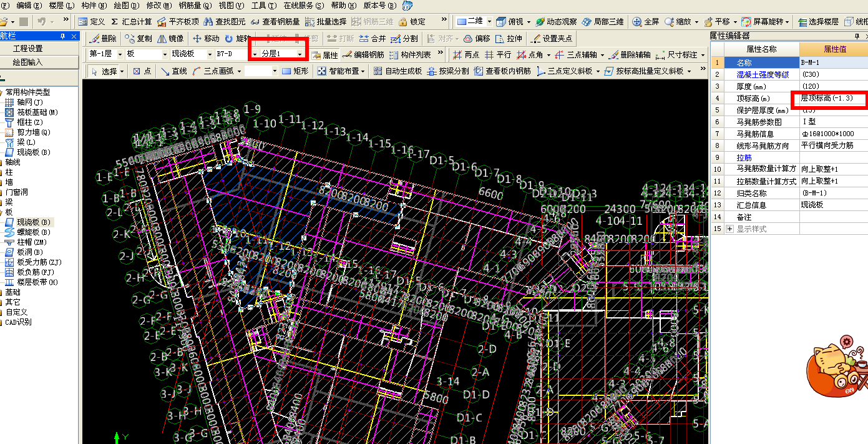Click 局部三维 partial 3D view
Image resolution: width=868 pixels, height=444 pixels.
(x=603, y=21)
